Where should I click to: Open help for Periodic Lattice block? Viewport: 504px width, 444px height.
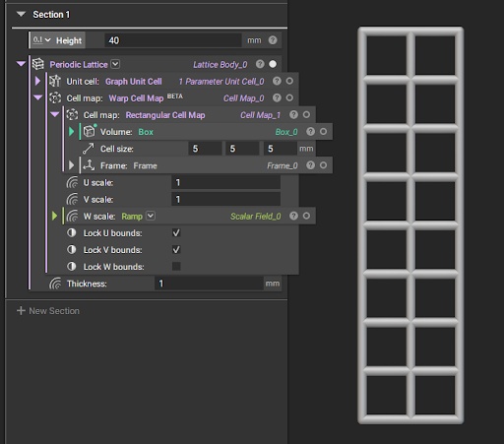[260, 64]
